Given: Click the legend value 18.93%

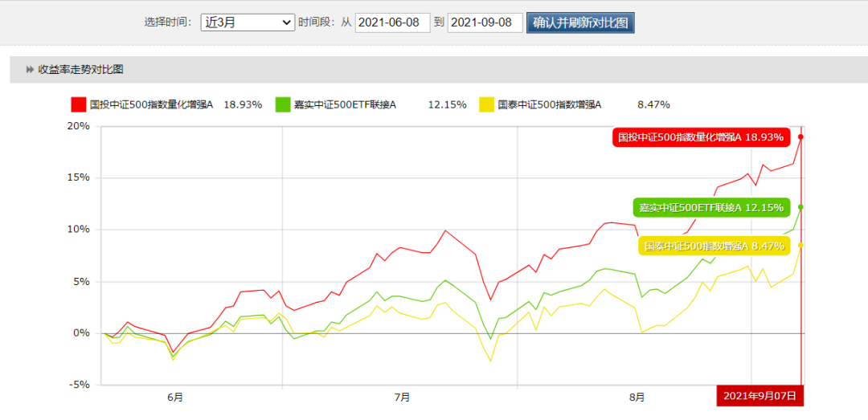Looking at the screenshot, I should pos(243,104).
